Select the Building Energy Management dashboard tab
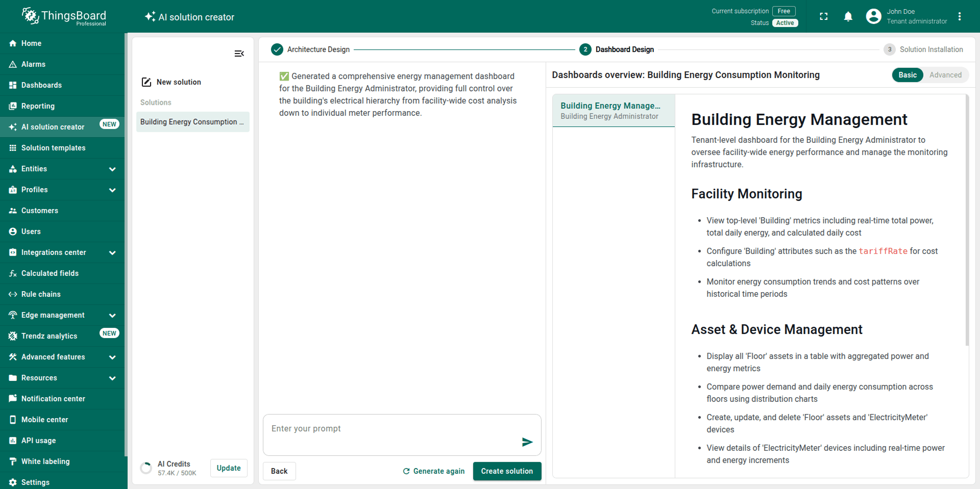This screenshot has height=489, width=980. [x=613, y=111]
